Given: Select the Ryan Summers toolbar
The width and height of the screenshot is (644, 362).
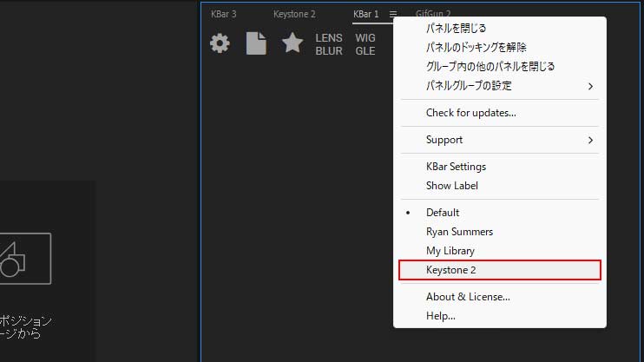Looking at the screenshot, I should click(499, 232).
